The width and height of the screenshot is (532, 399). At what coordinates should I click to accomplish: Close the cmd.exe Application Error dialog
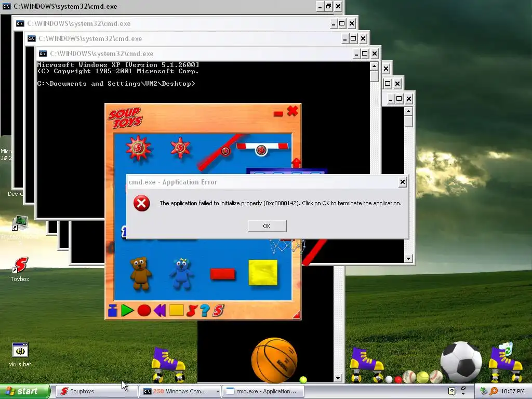point(403,182)
